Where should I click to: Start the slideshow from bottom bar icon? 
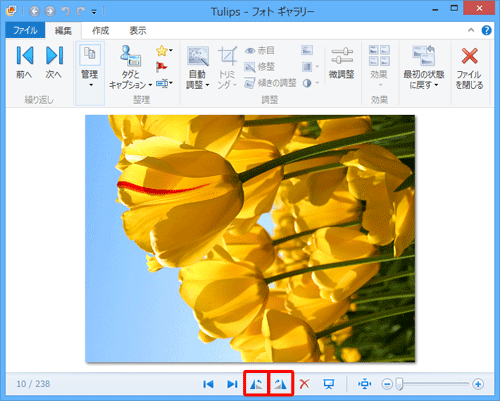(x=329, y=384)
